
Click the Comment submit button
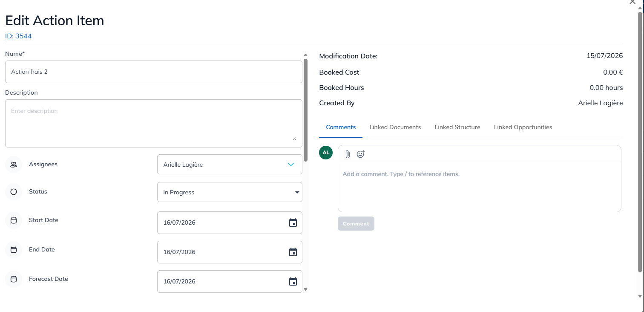(x=356, y=224)
